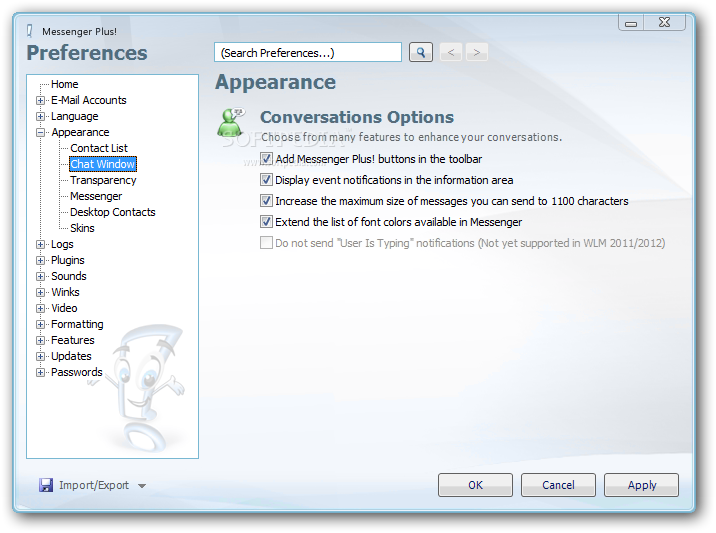Click the Import/Export button label

tap(94, 485)
